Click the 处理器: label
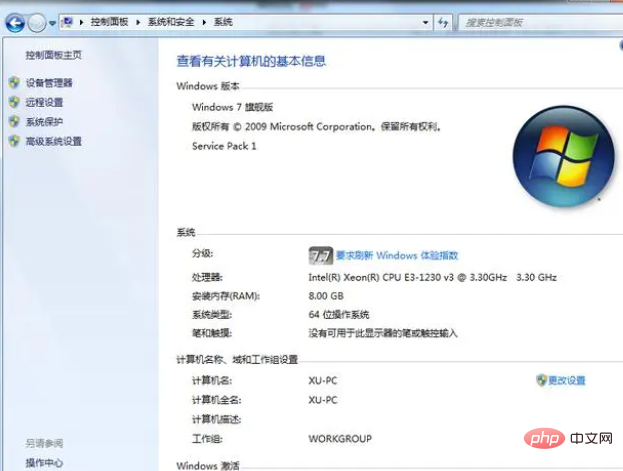This screenshot has height=471, width=623. (207, 277)
